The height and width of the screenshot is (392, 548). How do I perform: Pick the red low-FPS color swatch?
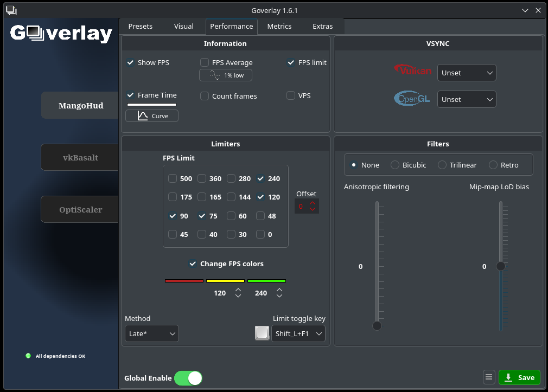click(x=184, y=280)
